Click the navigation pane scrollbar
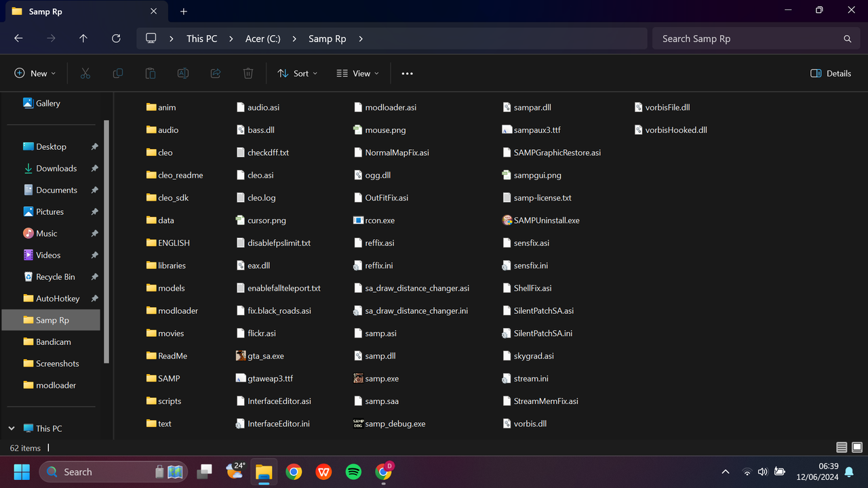 pyautogui.click(x=105, y=241)
